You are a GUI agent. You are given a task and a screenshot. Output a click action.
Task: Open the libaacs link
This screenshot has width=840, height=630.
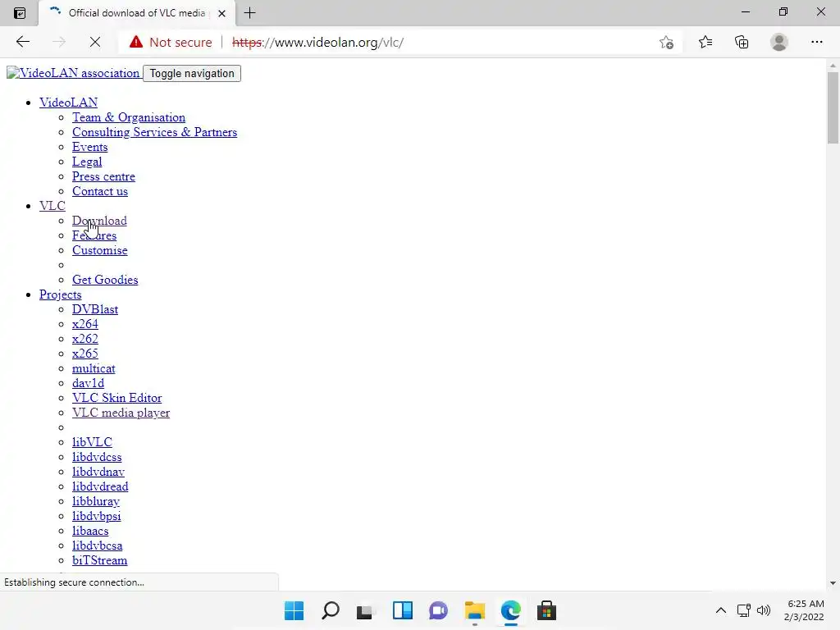[x=90, y=531]
